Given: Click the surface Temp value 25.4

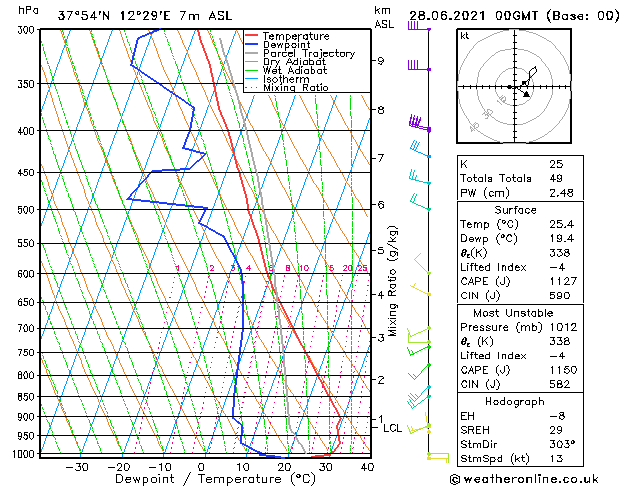Looking at the screenshot, I should pyautogui.click(x=561, y=224).
